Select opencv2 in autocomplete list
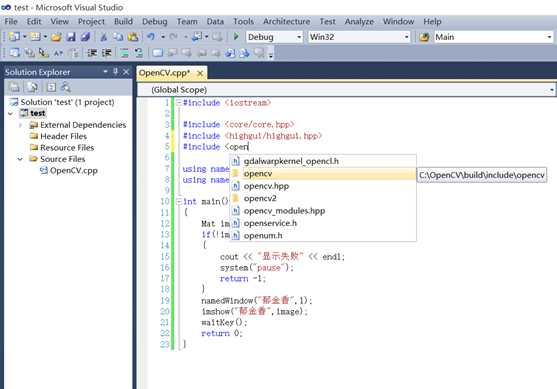Image resolution: width=557 pixels, height=389 pixels. click(323, 198)
